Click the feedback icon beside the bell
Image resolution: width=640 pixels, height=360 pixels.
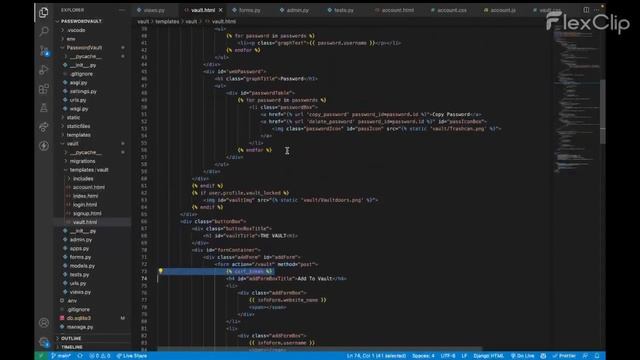pyautogui.click(x=585, y=356)
